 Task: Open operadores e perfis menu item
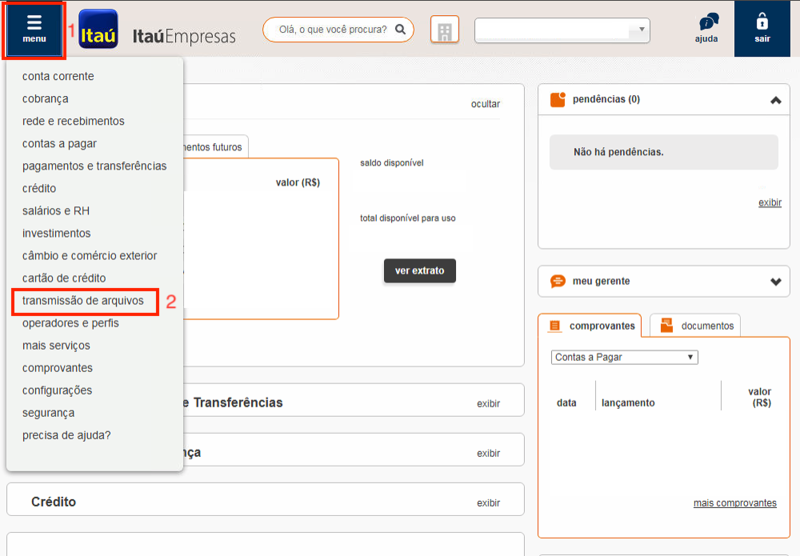(x=70, y=323)
